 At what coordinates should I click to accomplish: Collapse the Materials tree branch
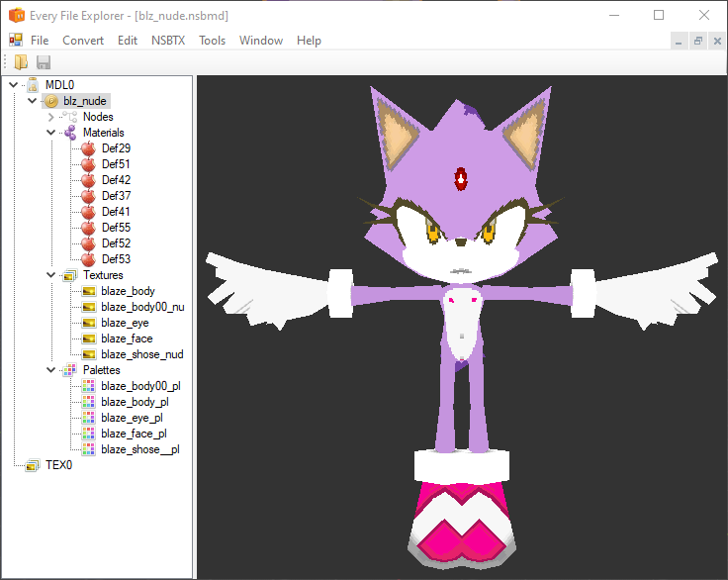[x=51, y=133]
